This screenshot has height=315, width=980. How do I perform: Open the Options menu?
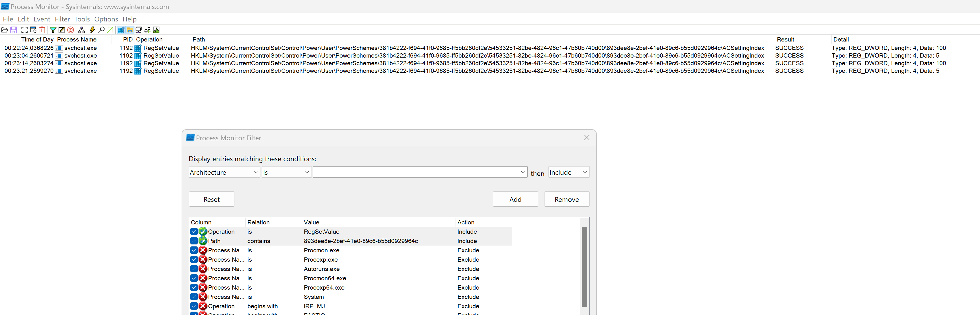point(106,19)
